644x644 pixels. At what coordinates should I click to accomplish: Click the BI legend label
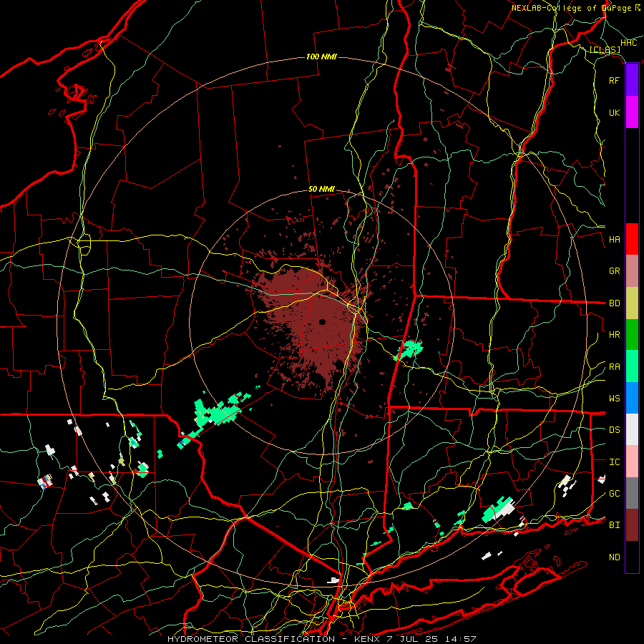[x=614, y=525]
